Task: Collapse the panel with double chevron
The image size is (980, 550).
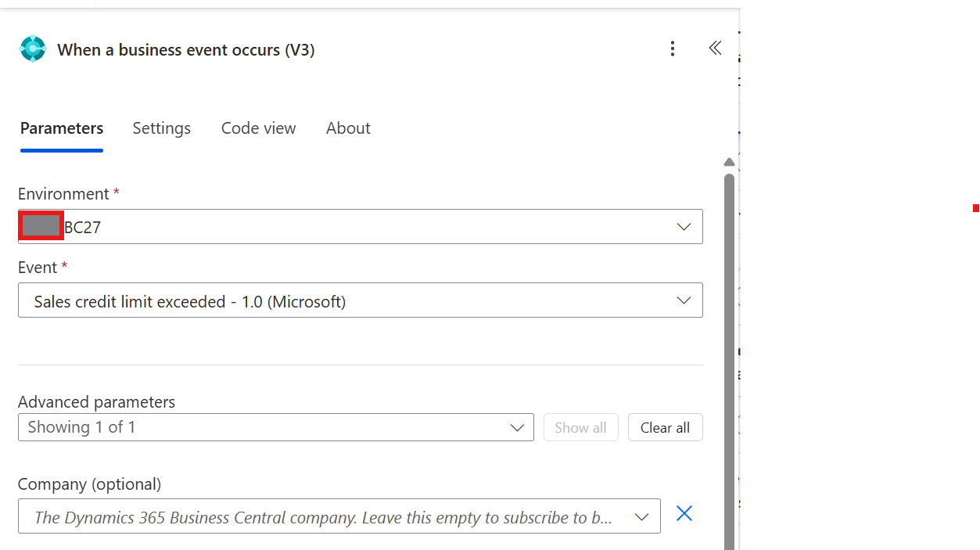Action: coord(715,49)
